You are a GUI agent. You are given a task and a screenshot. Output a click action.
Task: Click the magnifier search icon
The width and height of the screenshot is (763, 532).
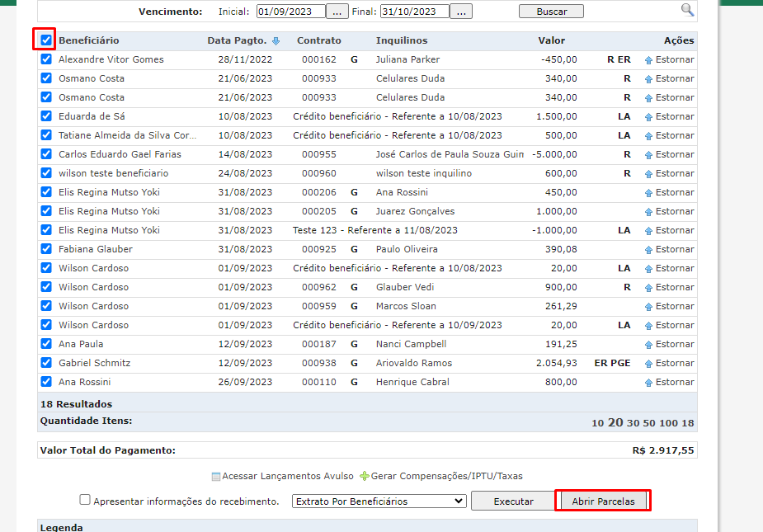pos(687,10)
